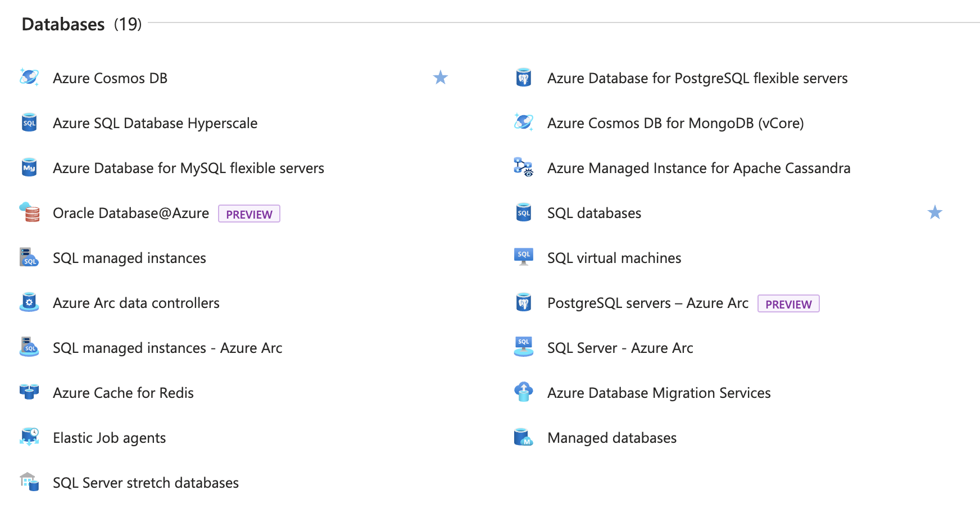Click the PostgreSQL servers – Azure Arc icon
The height and width of the screenshot is (508, 980).
coord(524,302)
